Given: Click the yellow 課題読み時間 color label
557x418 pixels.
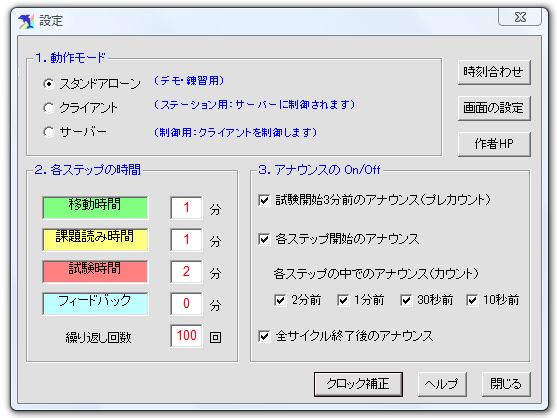Looking at the screenshot, I should click(x=95, y=239).
